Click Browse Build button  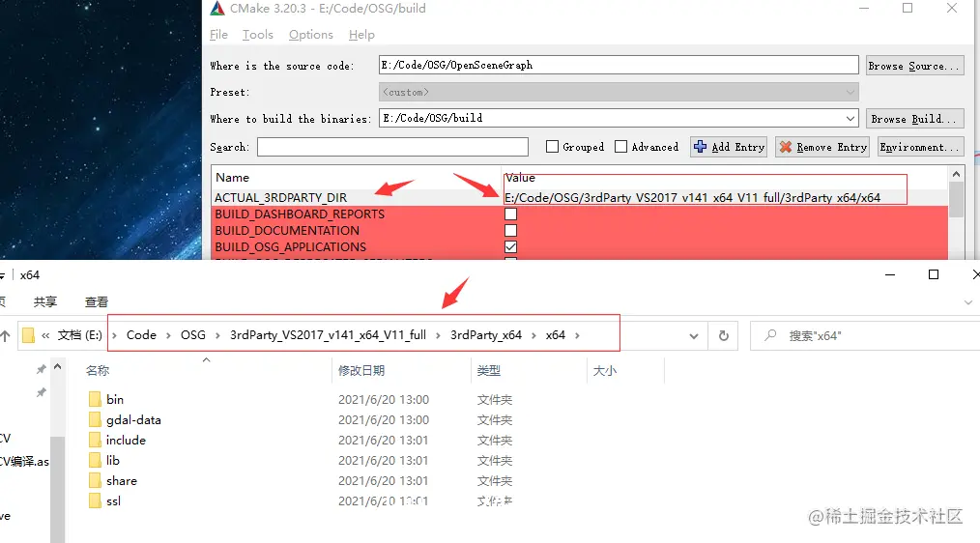[x=915, y=119]
